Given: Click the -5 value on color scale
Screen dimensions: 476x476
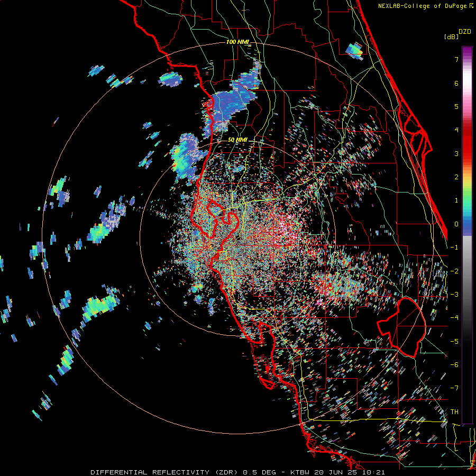Looking at the screenshot, I should click(454, 342).
